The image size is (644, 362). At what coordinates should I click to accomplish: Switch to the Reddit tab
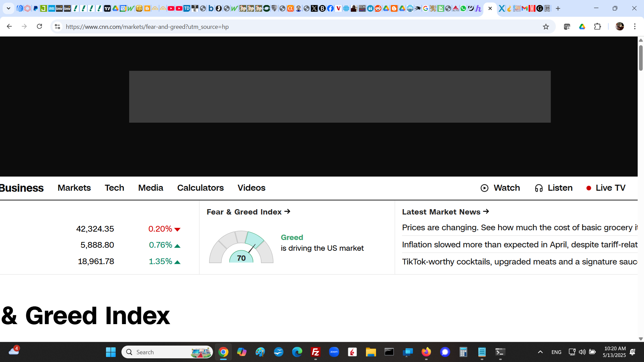point(378,8)
